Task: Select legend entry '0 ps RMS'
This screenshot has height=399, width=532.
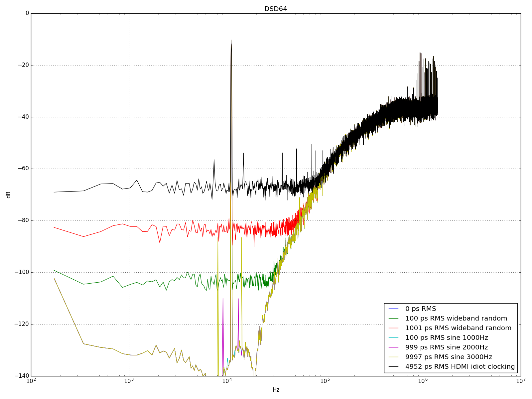Action: [421, 309]
